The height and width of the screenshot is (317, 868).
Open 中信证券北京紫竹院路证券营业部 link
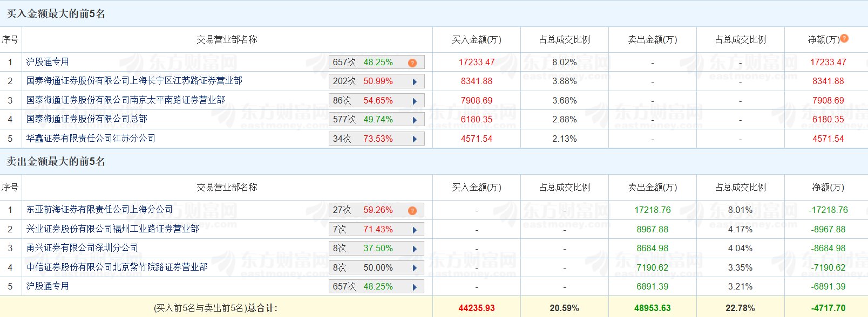pos(117,267)
